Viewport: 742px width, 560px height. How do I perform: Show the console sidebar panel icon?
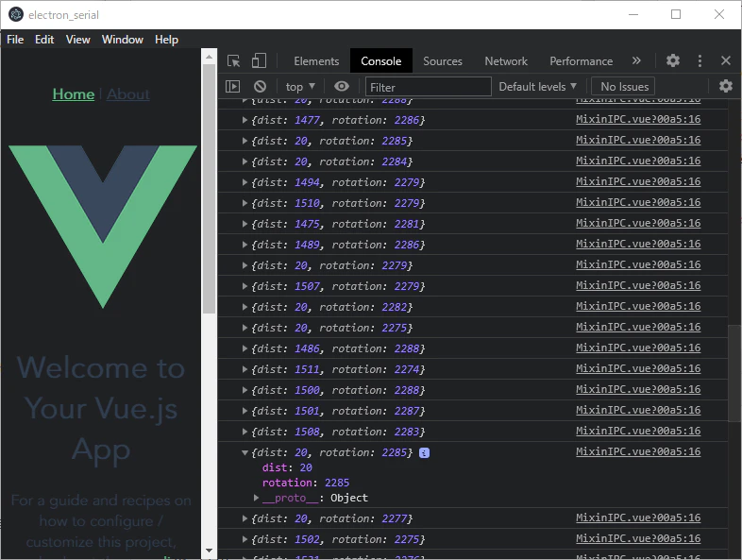[x=233, y=87]
